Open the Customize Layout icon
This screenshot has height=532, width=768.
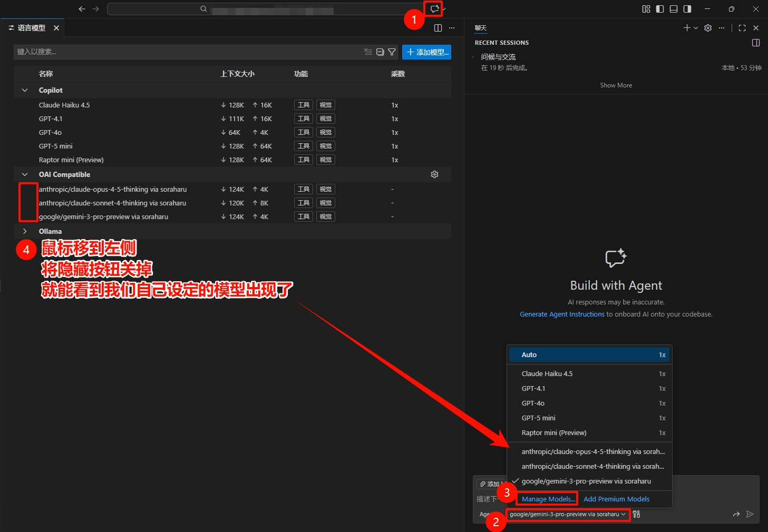(x=646, y=9)
